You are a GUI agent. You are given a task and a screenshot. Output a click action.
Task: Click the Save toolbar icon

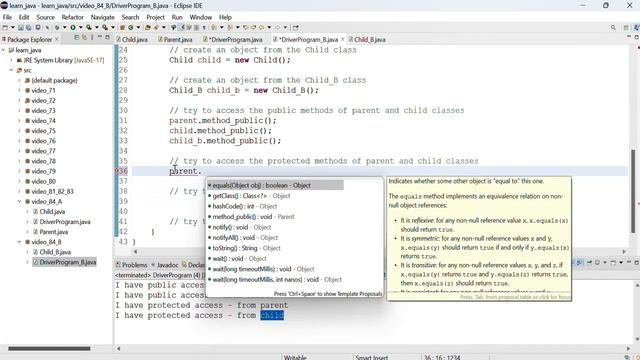click(20, 27)
